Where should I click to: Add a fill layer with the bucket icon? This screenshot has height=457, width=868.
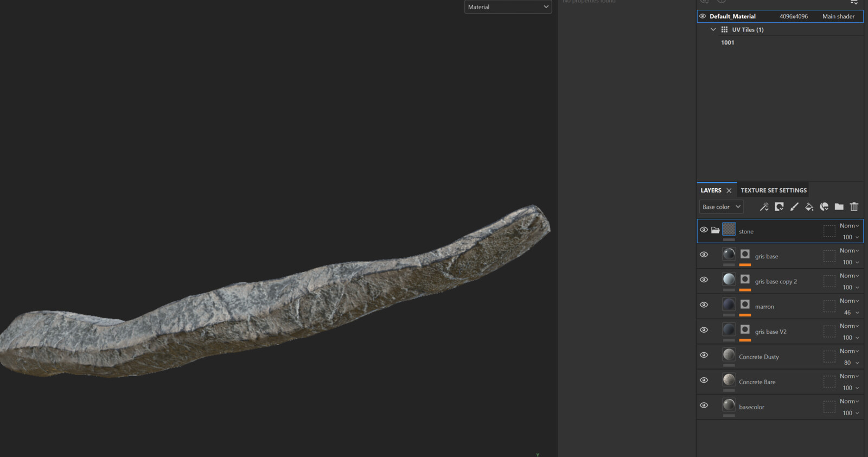pyautogui.click(x=809, y=207)
